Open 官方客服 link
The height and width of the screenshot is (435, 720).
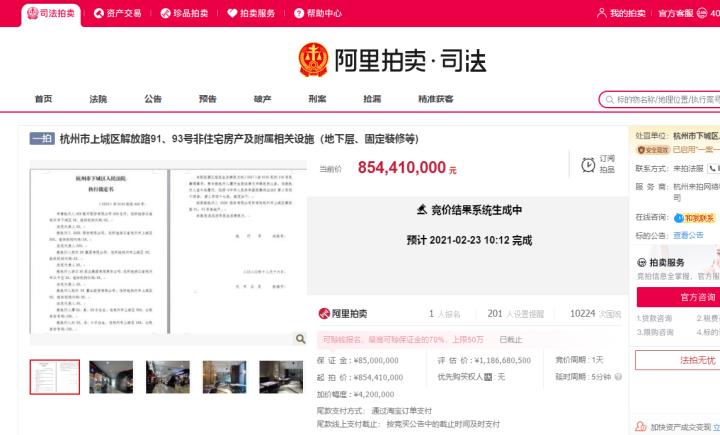[675, 13]
